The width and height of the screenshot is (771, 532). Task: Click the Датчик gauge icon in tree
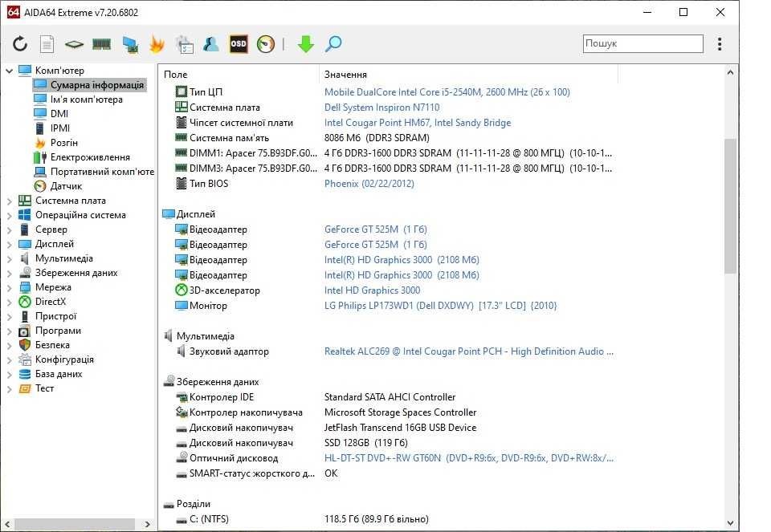click(x=40, y=186)
